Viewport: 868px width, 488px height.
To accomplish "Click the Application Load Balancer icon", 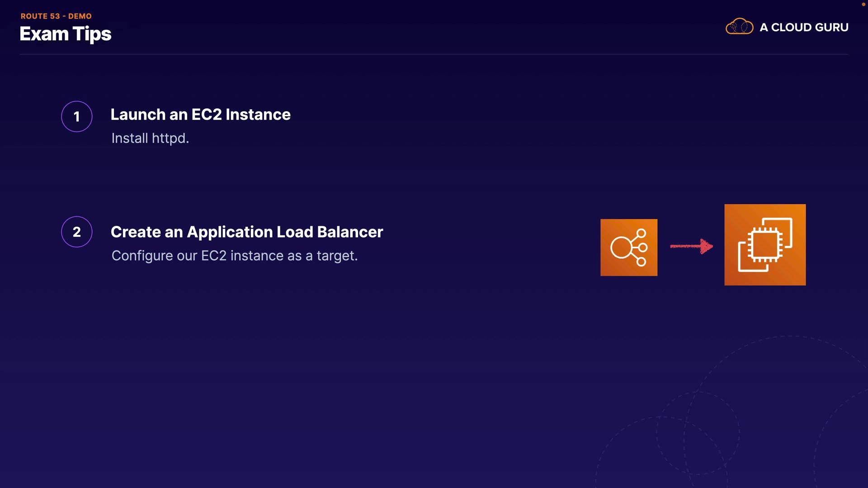I will click(628, 247).
